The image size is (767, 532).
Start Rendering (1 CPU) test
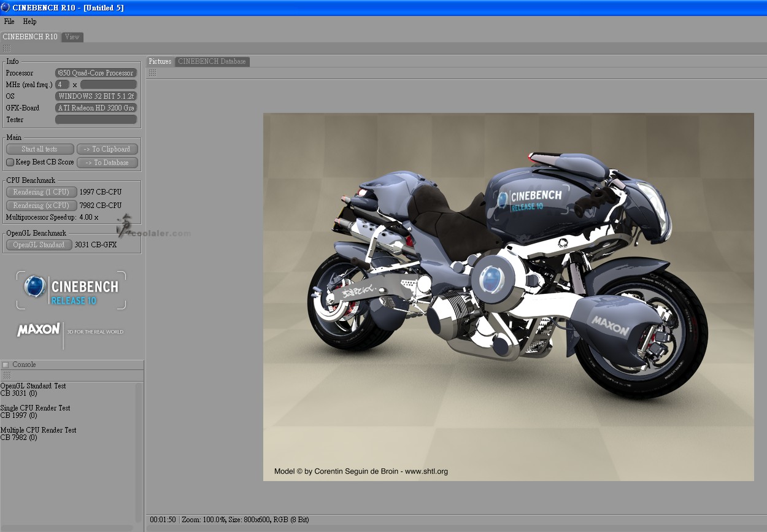(41, 192)
